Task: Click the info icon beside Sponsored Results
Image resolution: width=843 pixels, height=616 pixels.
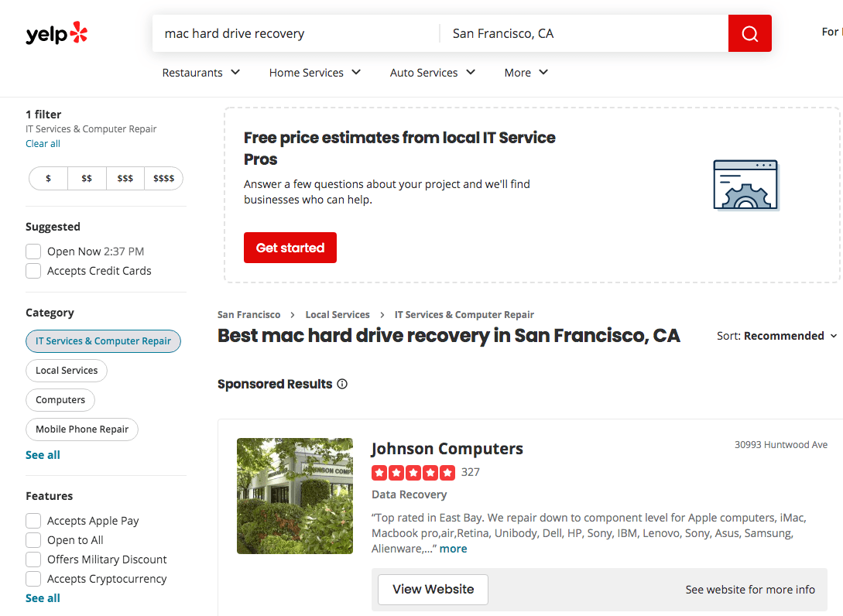Action: (x=341, y=384)
